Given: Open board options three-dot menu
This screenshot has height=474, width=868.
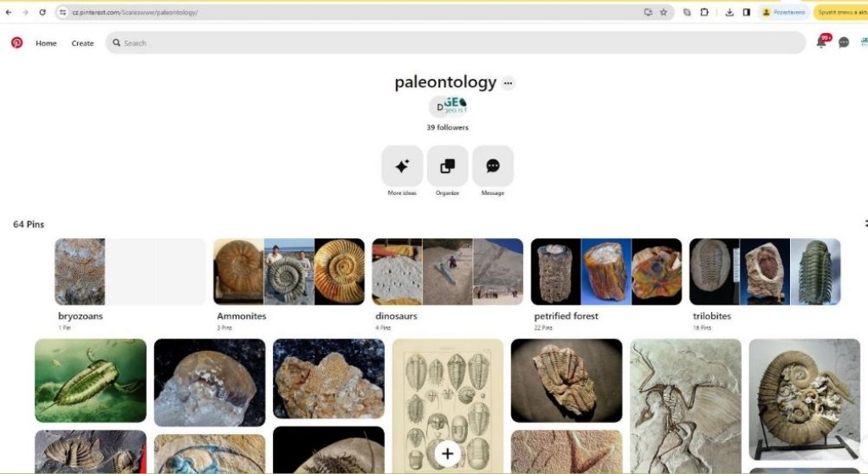Looking at the screenshot, I should tap(508, 83).
